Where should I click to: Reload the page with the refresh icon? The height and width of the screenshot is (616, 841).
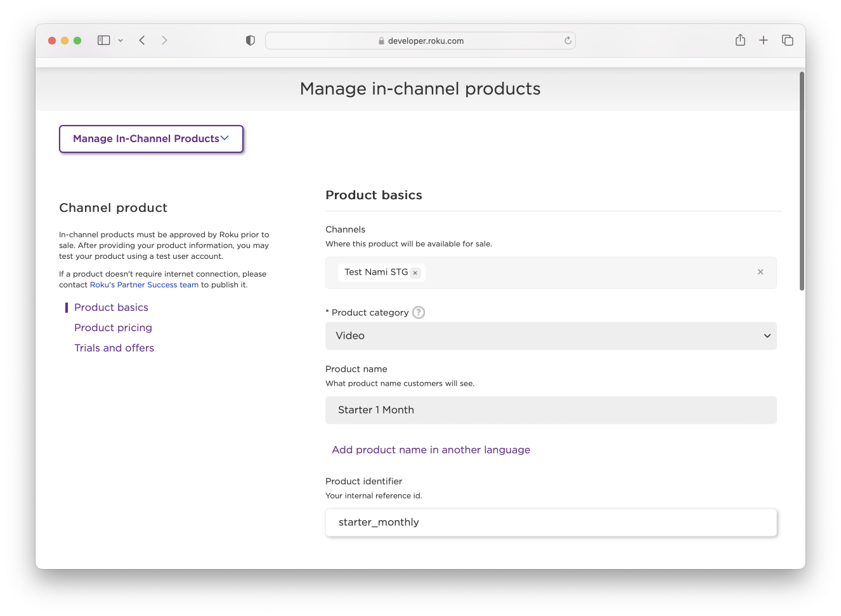[568, 41]
